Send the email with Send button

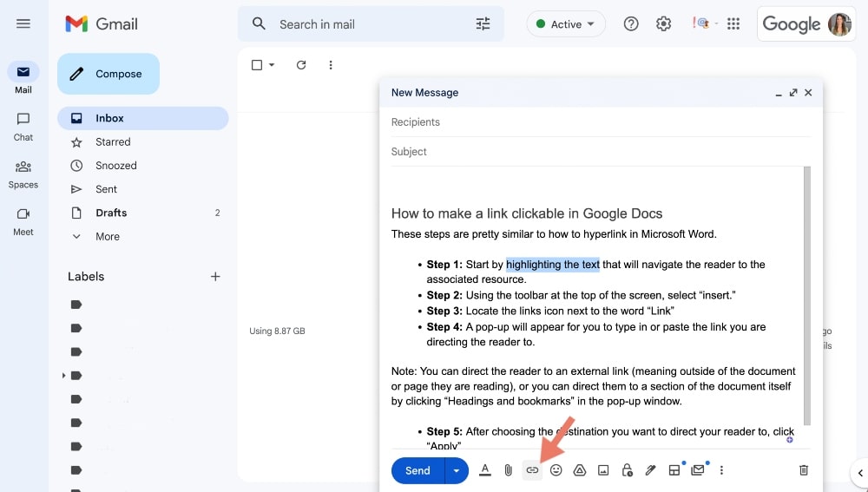(418, 470)
